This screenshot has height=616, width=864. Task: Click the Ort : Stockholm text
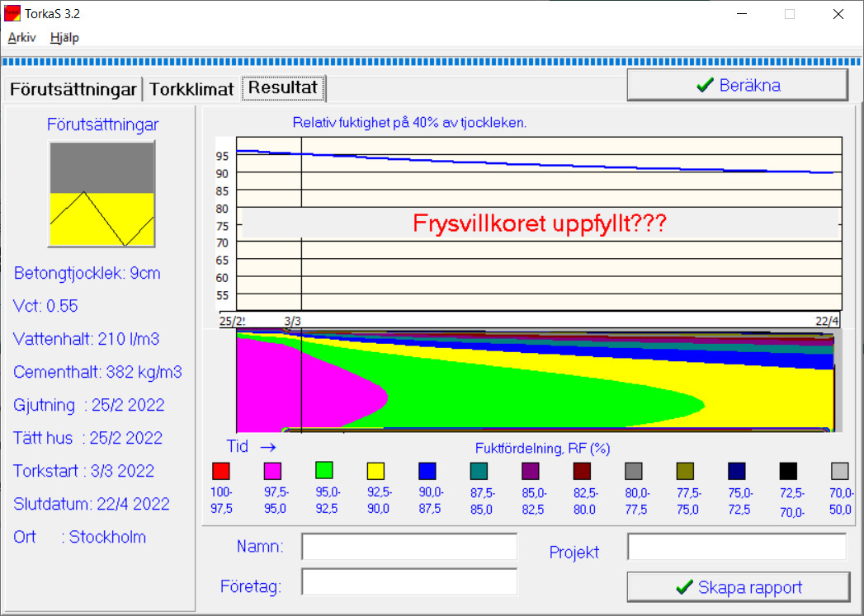(80, 538)
